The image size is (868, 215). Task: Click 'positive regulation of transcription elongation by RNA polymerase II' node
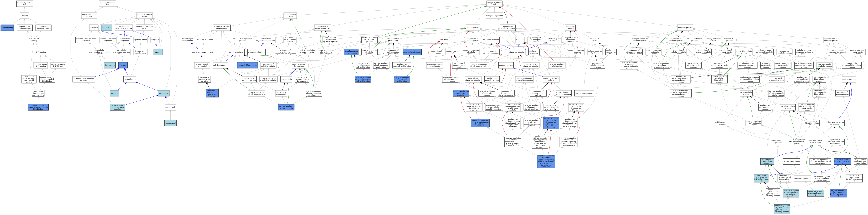[782, 209]
